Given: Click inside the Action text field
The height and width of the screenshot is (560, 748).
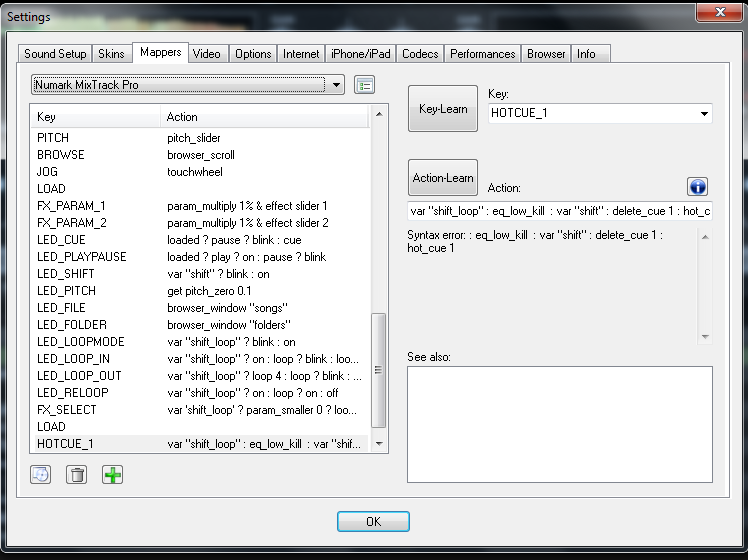Looking at the screenshot, I should [560, 212].
